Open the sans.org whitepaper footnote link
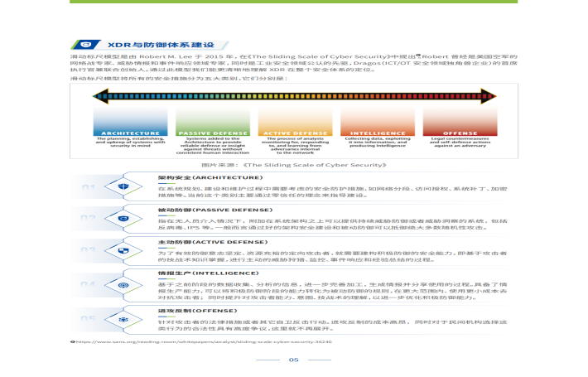This screenshot has width=588, height=377. [204, 341]
